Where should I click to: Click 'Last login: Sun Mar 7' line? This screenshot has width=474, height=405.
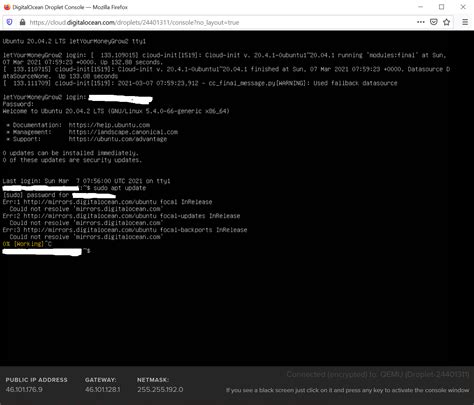click(86, 181)
